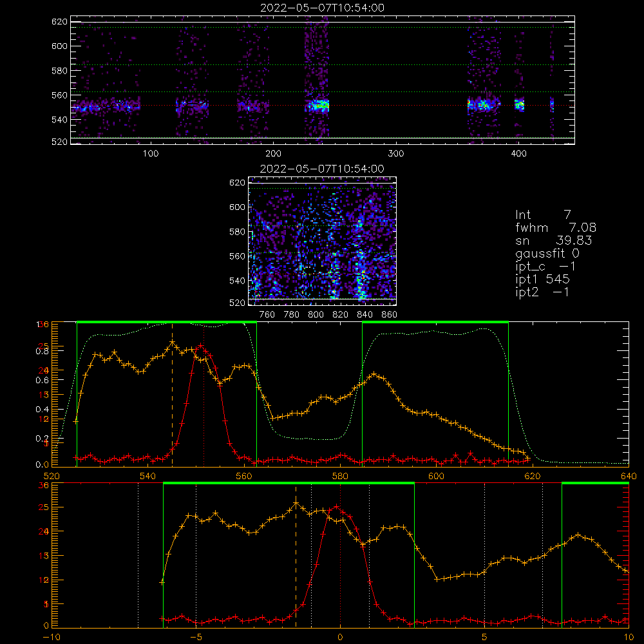This screenshot has height=644, width=644.
Task: Click x-axis label 300 in top spectrogram
Action: [396, 154]
